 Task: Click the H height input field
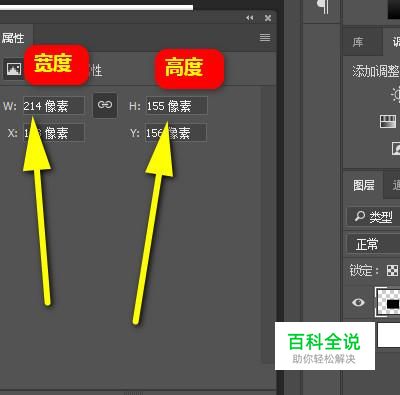pyautogui.click(x=176, y=106)
